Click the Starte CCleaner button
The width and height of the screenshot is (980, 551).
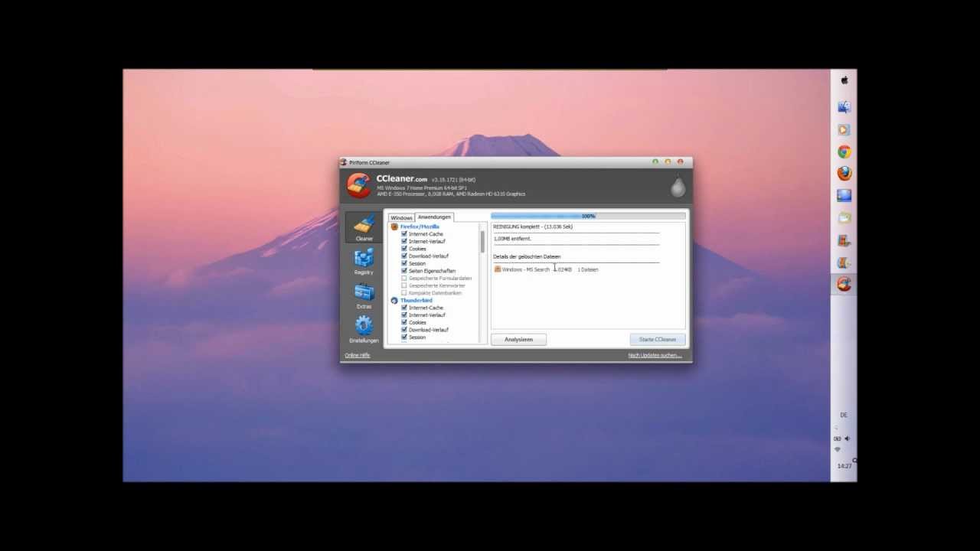click(658, 339)
